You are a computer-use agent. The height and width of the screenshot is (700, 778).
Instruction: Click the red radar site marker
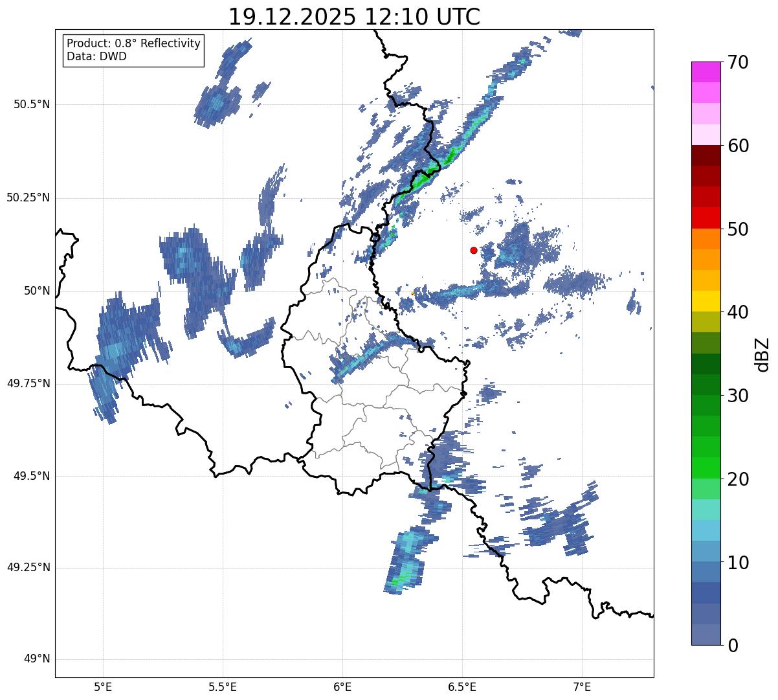pos(474,250)
